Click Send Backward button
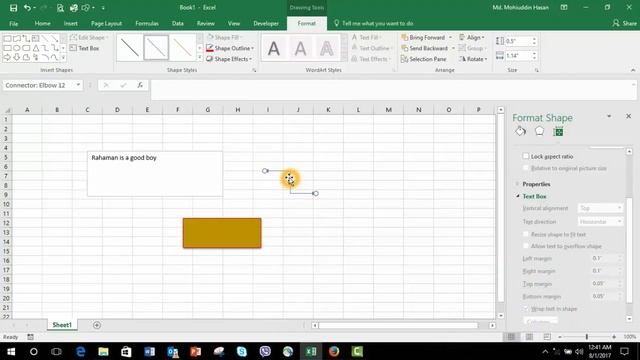The height and width of the screenshot is (360, 640). click(424, 48)
